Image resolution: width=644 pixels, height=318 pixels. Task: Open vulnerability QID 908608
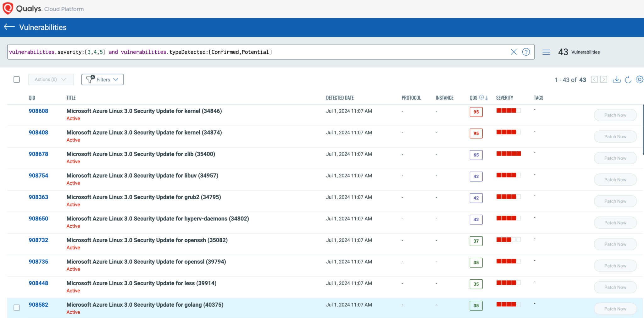38,111
